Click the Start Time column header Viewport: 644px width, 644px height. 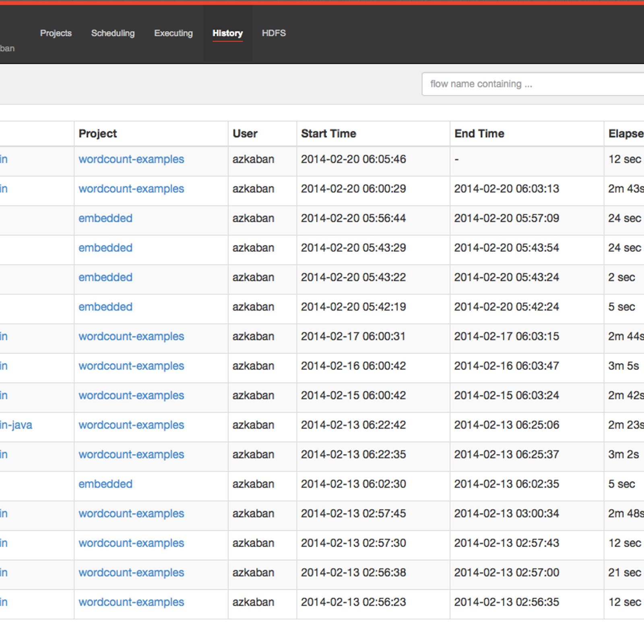(x=328, y=134)
